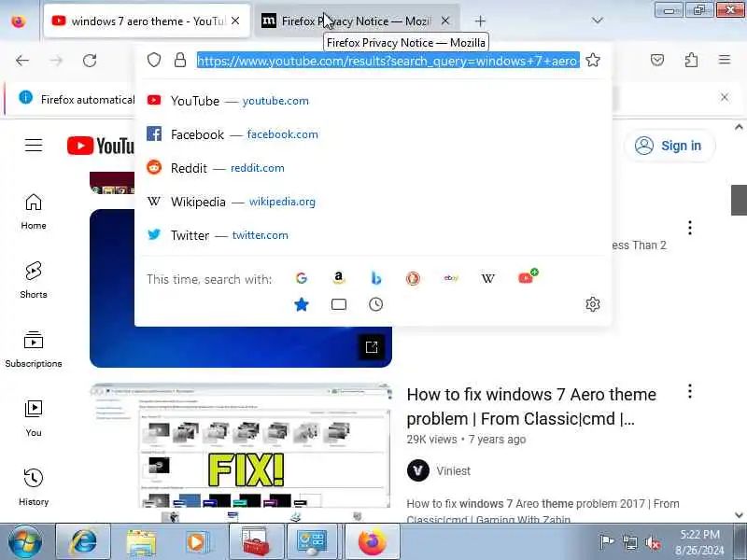This screenshot has height=560, width=747.
Task: Click the URL address bar field
Action: coord(388,61)
